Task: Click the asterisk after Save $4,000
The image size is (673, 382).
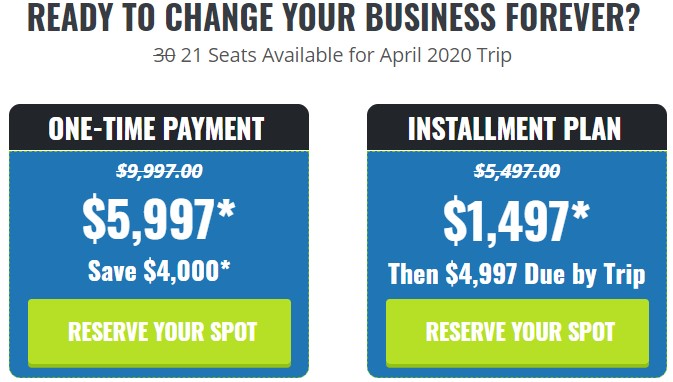Action: (x=225, y=265)
